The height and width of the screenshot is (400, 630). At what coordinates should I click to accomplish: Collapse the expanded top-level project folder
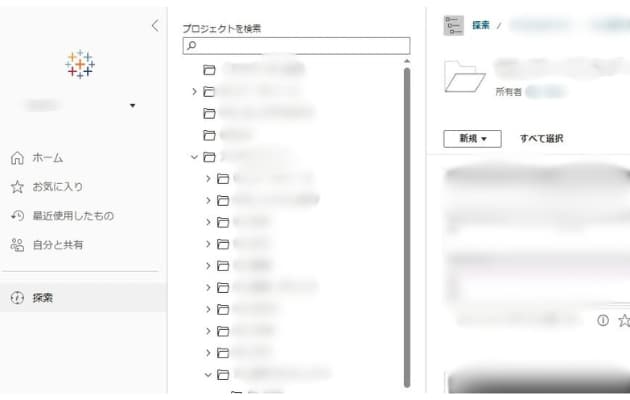click(x=194, y=157)
